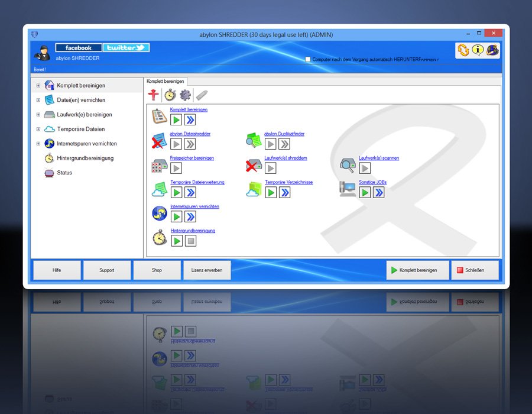Click the Hilfe button

57,270
